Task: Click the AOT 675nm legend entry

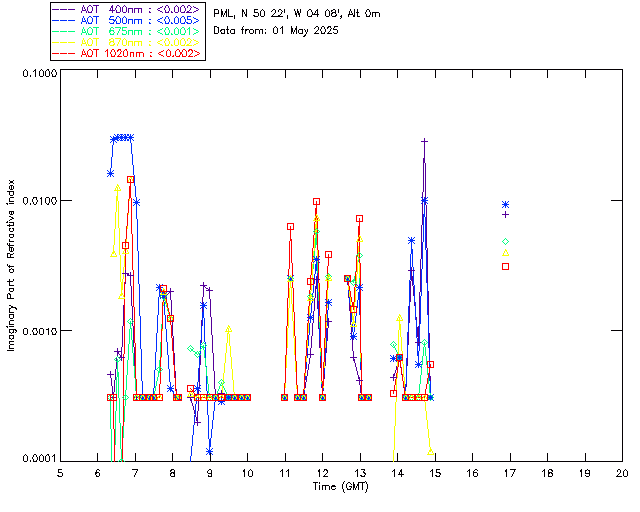Action: [x=128, y=31]
